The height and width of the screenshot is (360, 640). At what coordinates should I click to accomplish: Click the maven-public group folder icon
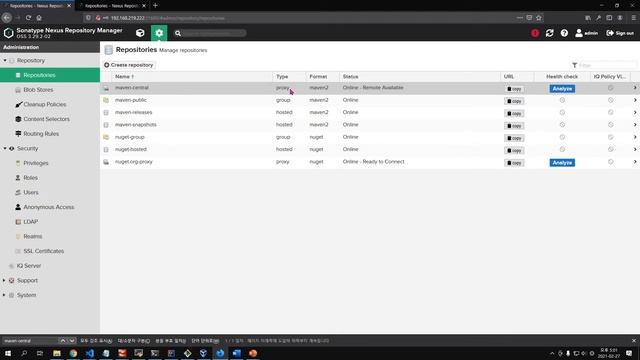106,100
